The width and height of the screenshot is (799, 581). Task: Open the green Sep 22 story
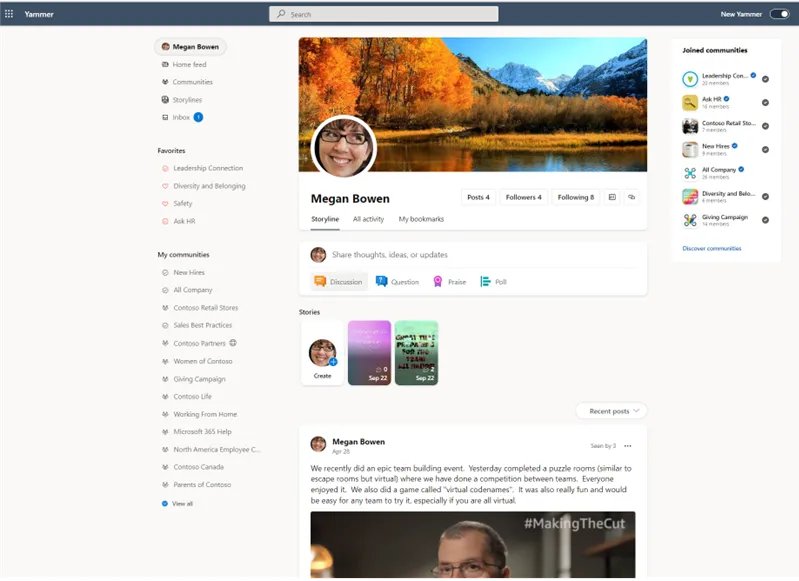[416, 353]
